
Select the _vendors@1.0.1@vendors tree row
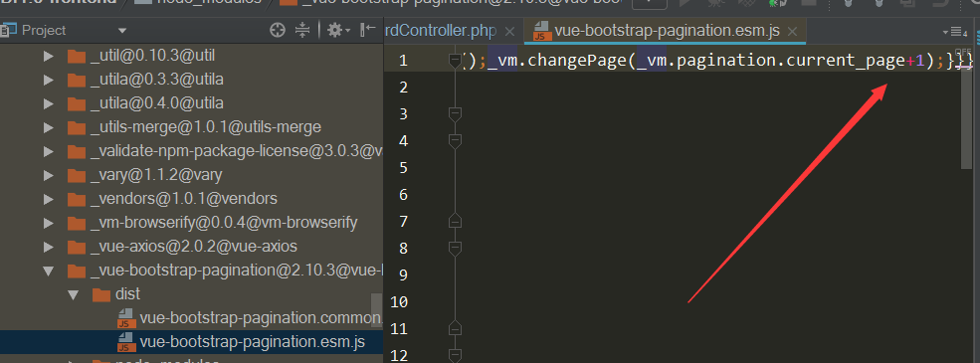click(191, 199)
